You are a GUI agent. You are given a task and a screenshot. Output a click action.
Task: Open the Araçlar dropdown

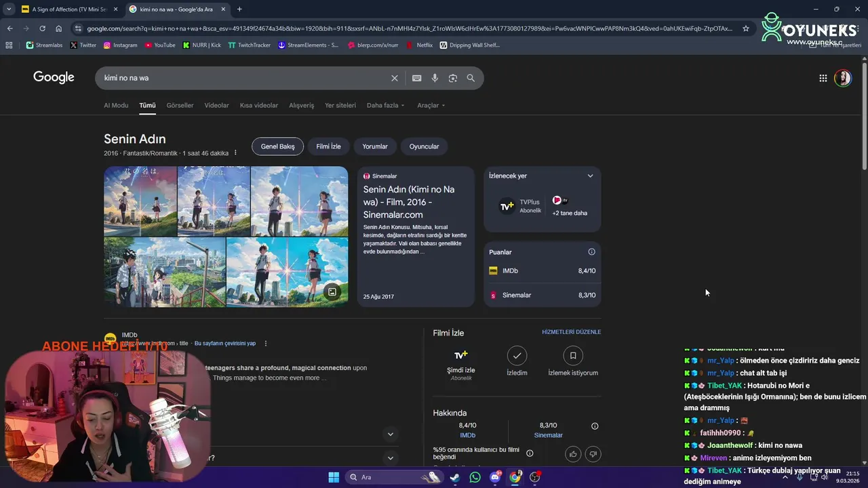[x=431, y=105]
